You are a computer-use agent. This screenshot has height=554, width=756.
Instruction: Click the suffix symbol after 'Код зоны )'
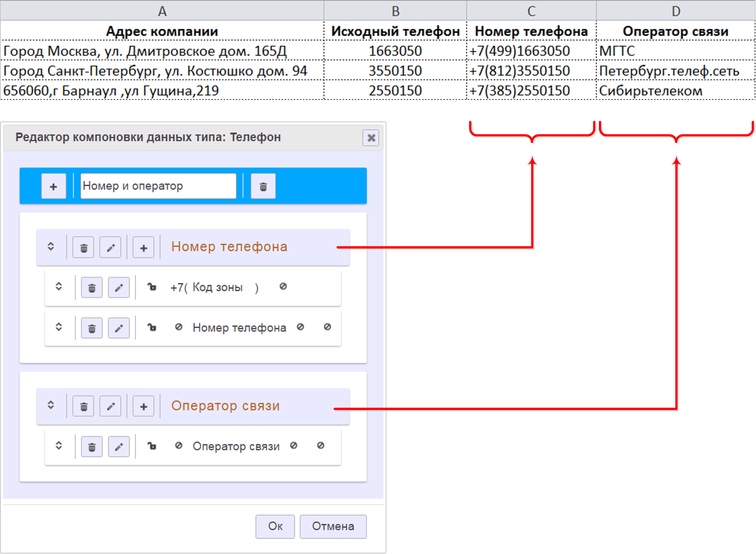pos(283,286)
